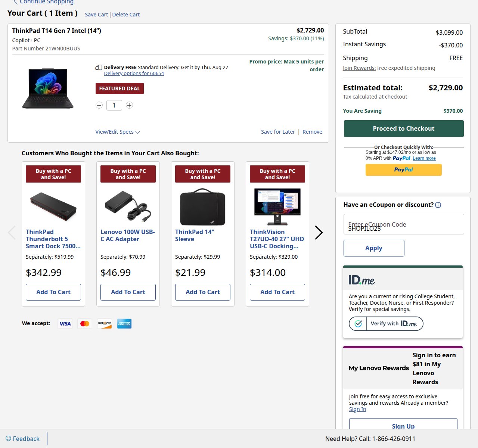Click the Instant Savings -$370.00 value
This screenshot has height=448, width=478.
coord(451,45)
